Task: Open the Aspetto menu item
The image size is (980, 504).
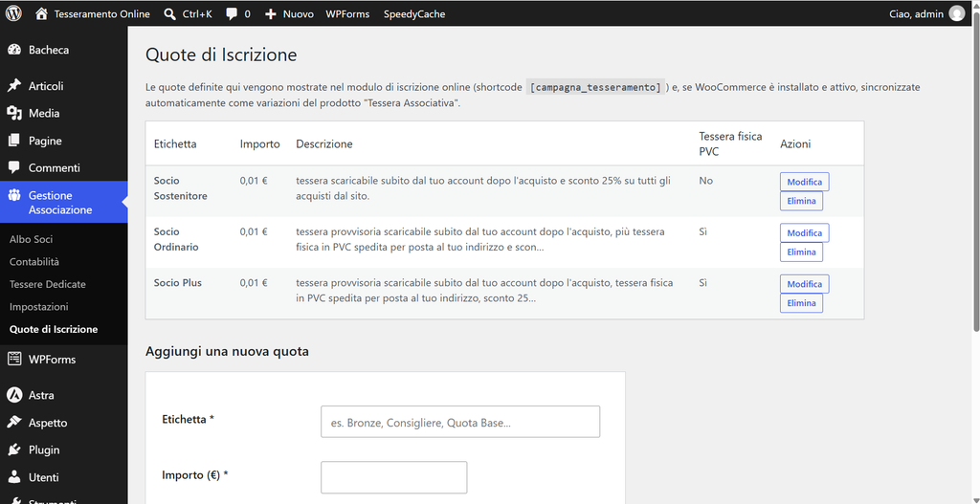Action: (48, 423)
